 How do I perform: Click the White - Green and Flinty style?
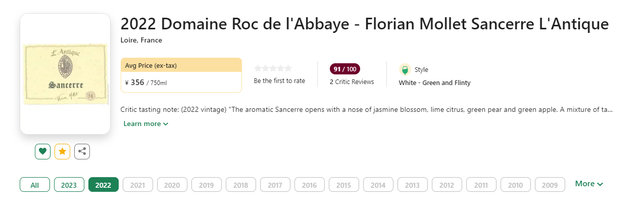(x=434, y=83)
